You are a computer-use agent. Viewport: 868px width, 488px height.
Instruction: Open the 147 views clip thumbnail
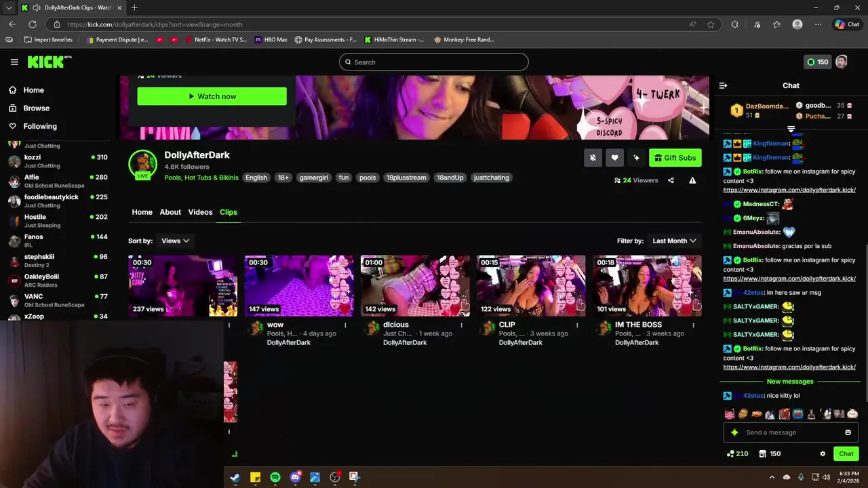(299, 286)
